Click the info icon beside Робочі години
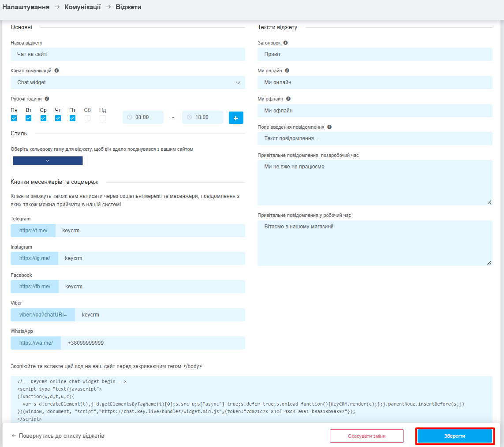504x447 pixels. (47, 99)
